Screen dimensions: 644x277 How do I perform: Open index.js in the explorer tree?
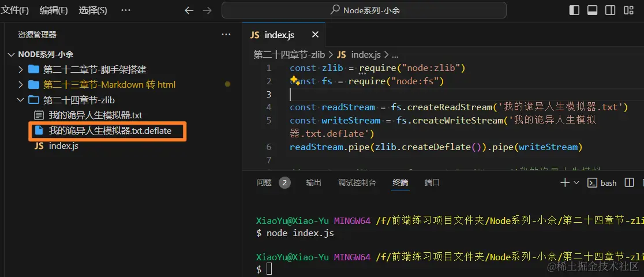[63, 146]
